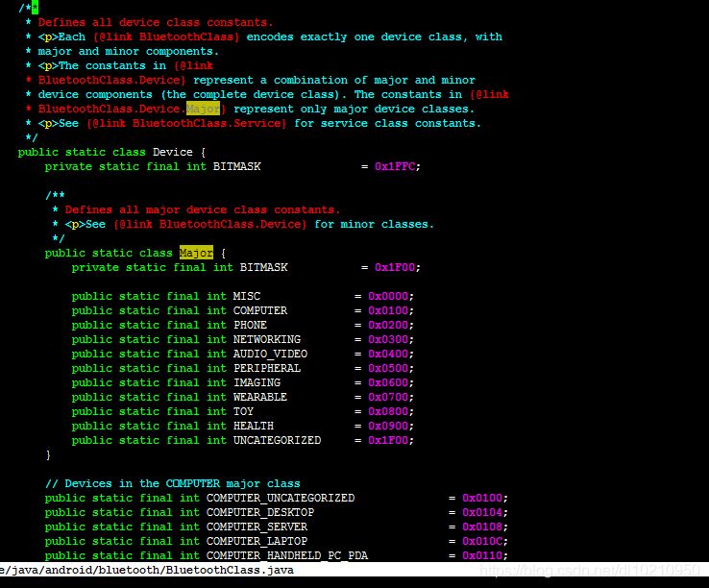Click '{@link BluetoothClass.Service}' text
The width and height of the screenshot is (709, 588).
tap(186, 123)
